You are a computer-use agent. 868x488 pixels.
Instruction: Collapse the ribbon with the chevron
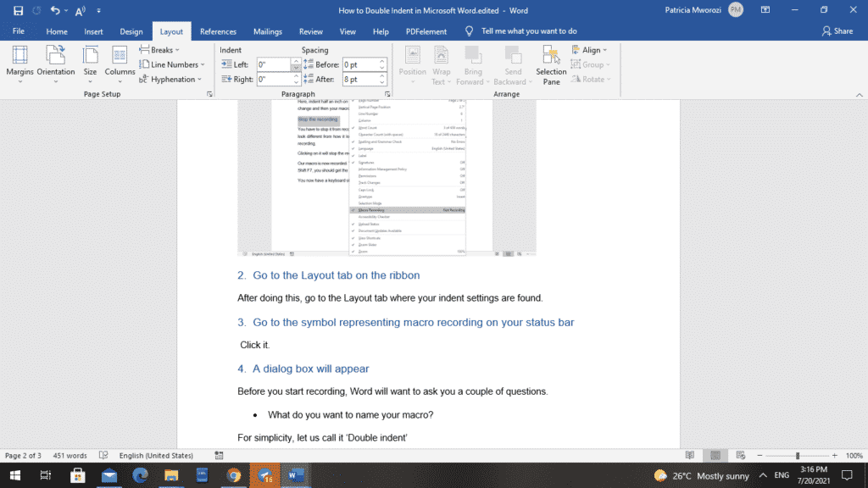860,95
